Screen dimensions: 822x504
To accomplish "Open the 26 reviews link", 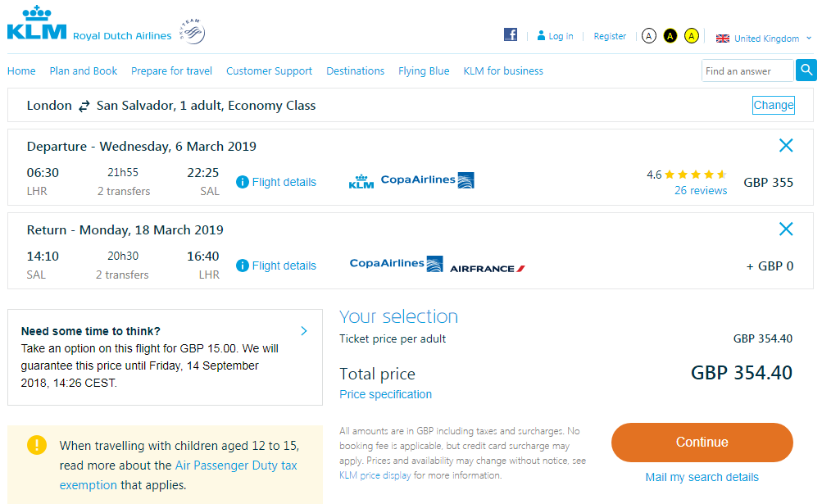I will tap(701, 190).
